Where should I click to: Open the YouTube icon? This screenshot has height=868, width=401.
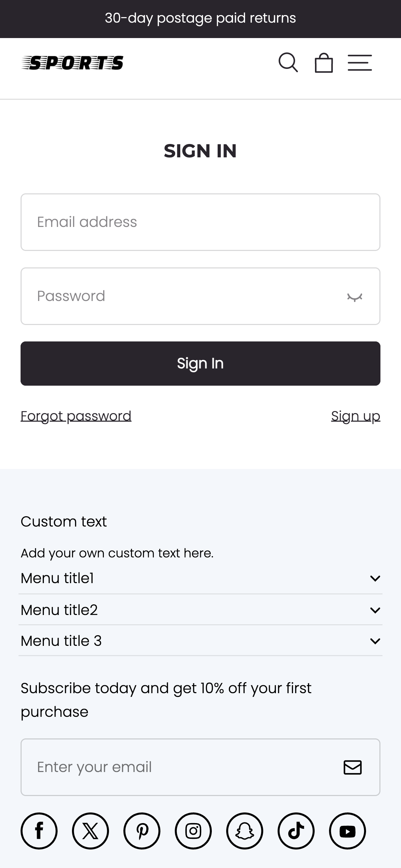tap(348, 831)
